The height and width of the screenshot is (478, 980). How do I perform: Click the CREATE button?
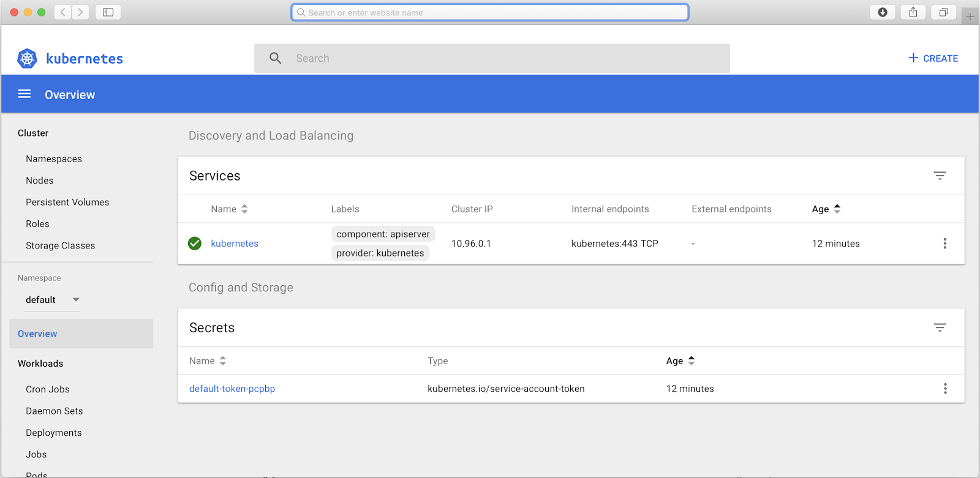point(933,58)
